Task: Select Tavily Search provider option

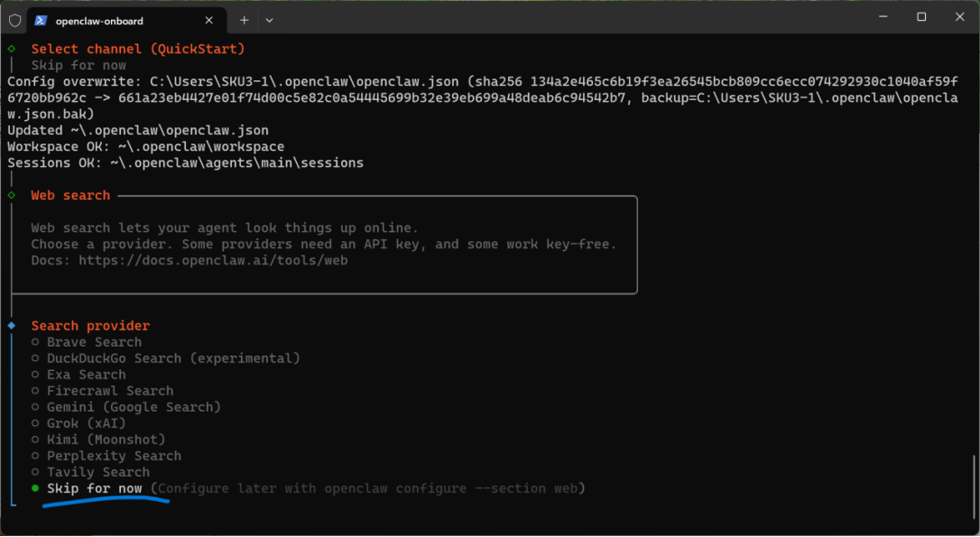Action: pos(97,472)
